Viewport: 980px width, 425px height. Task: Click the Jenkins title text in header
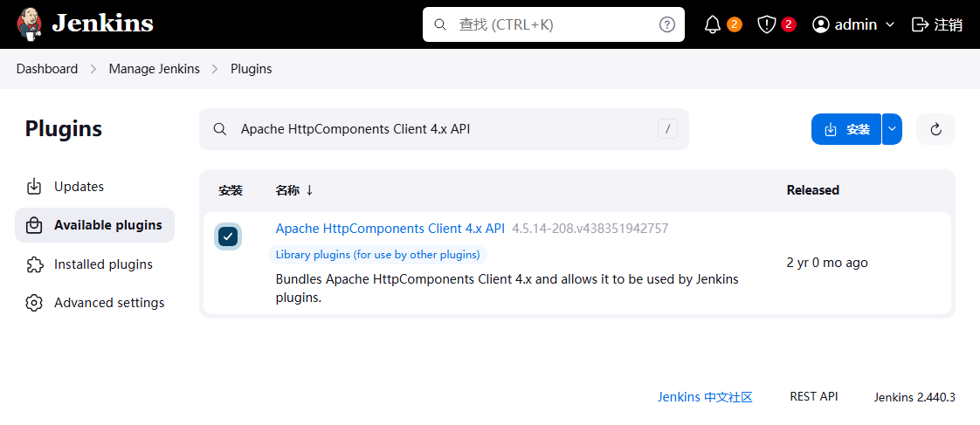coord(102,24)
